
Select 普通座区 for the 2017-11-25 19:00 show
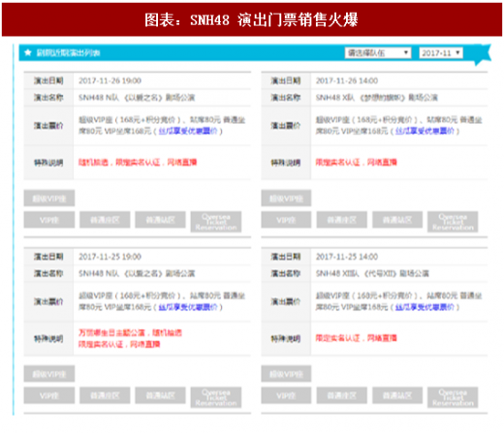click(105, 395)
